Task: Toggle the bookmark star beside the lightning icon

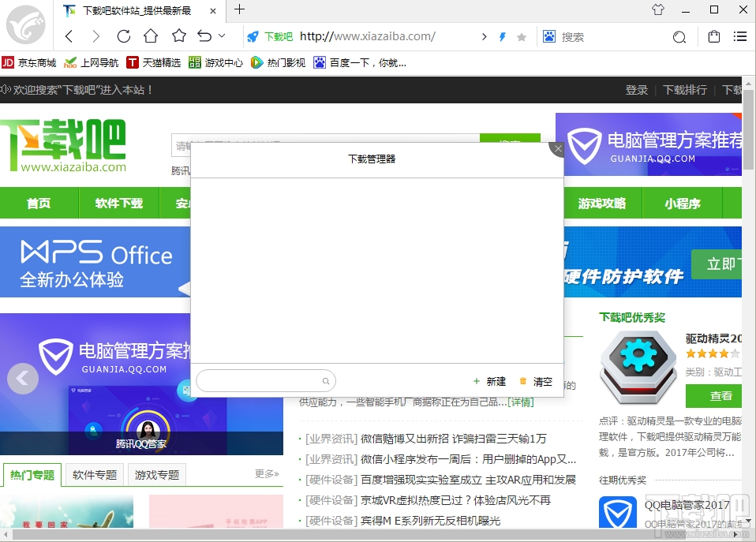Action: click(521, 36)
